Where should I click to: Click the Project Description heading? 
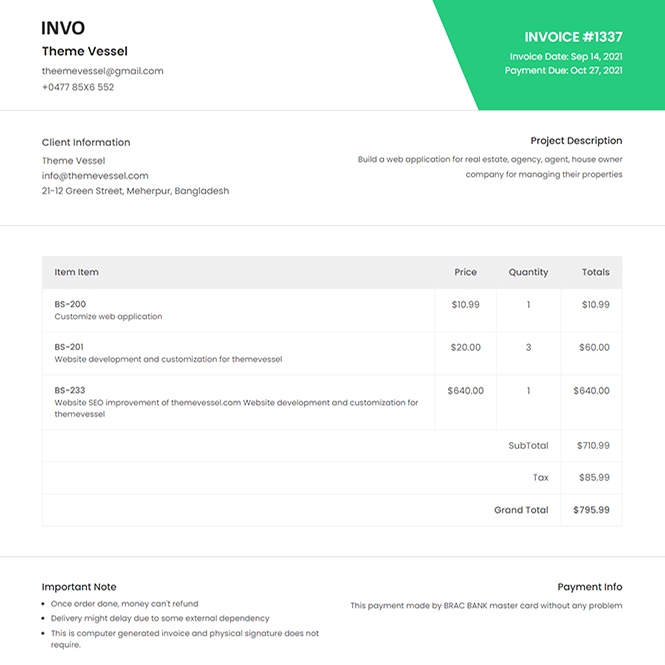tap(576, 141)
